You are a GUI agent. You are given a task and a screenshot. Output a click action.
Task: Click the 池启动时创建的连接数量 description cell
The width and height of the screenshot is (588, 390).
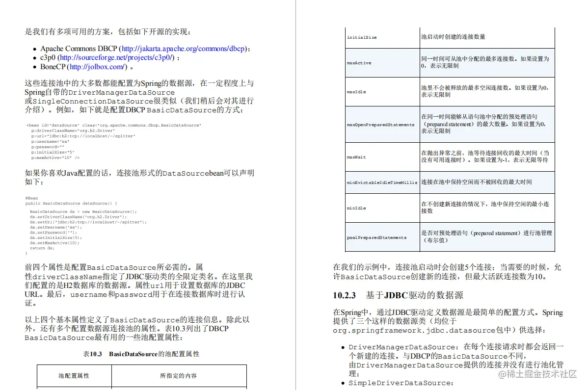[487, 37]
